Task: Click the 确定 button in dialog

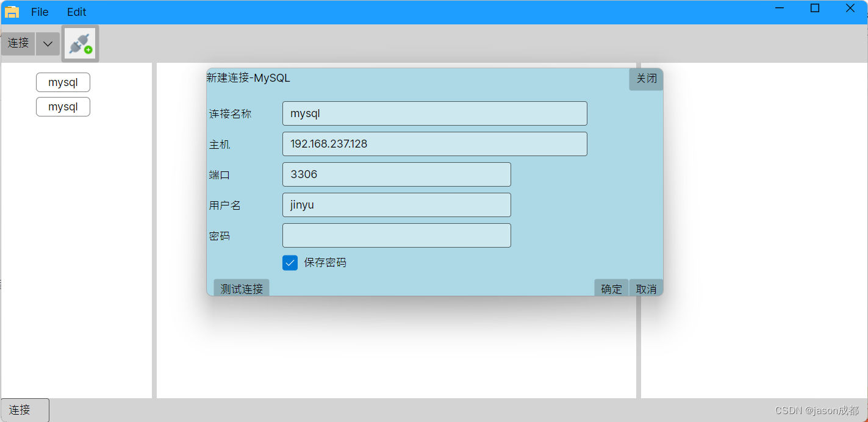Action: point(611,288)
